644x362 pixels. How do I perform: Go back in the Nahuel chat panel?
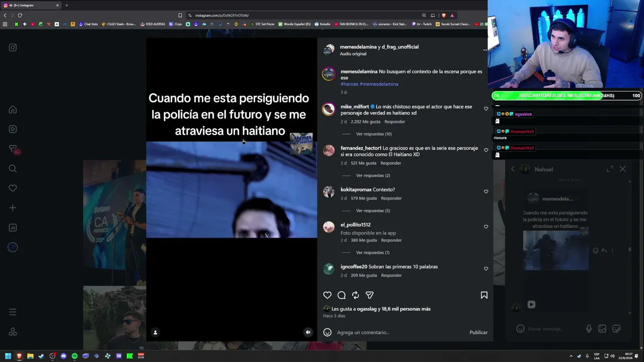click(x=513, y=169)
